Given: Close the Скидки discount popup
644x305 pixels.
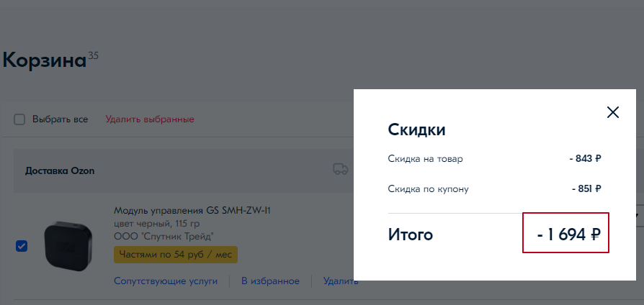Looking at the screenshot, I should 613,112.
